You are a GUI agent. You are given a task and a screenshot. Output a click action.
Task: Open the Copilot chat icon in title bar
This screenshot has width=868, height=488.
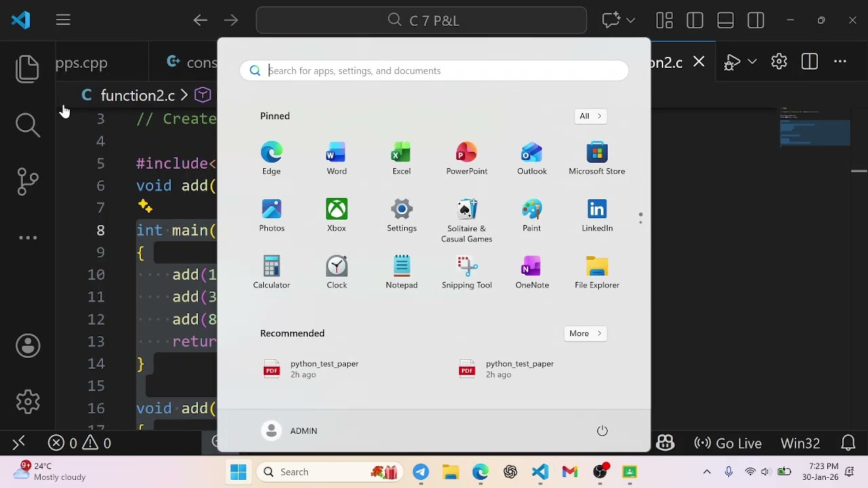coord(612,20)
